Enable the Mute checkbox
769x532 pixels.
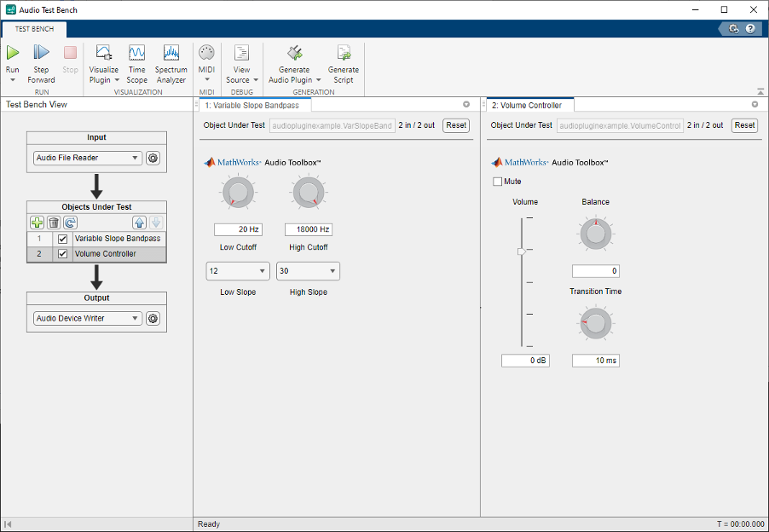tap(497, 181)
